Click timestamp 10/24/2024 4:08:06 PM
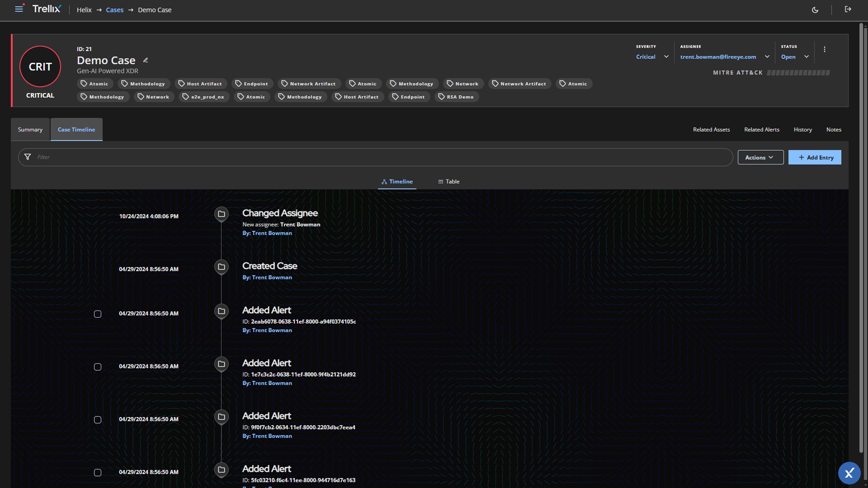Viewport: 868px width, 488px height. 149,216
